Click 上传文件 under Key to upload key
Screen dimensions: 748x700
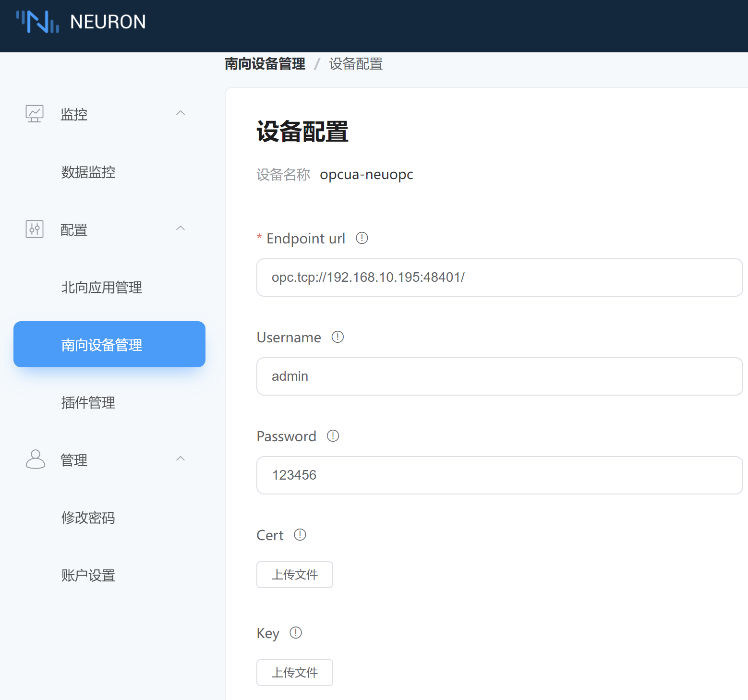294,672
